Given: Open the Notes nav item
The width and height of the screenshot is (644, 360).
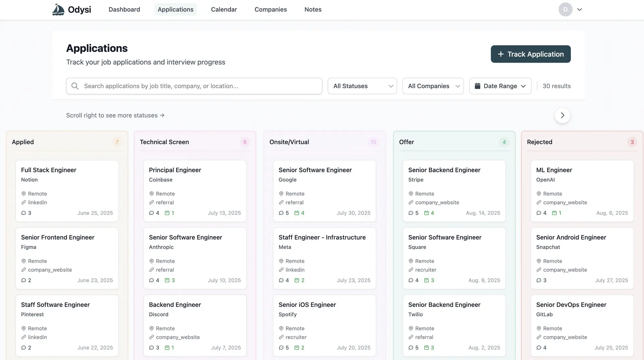Looking at the screenshot, I should (x=313, y=9).
